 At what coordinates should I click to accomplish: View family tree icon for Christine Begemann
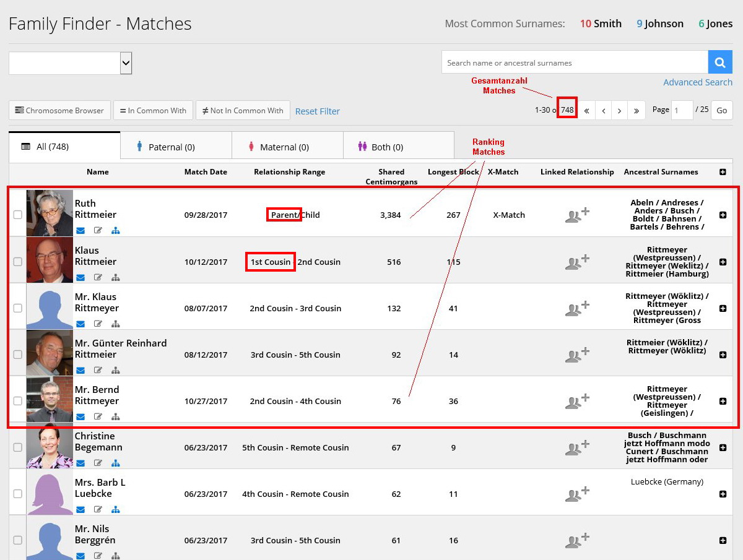click(x=115, y=463)
